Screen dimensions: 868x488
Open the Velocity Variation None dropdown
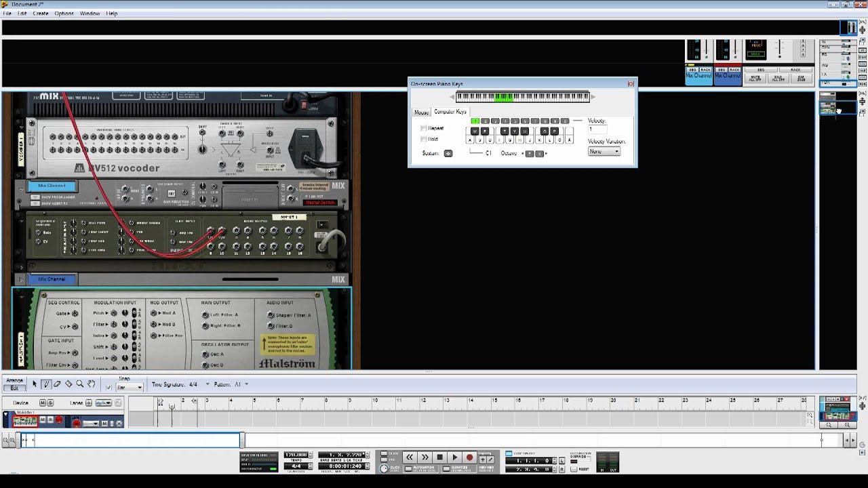coord(604,152)
